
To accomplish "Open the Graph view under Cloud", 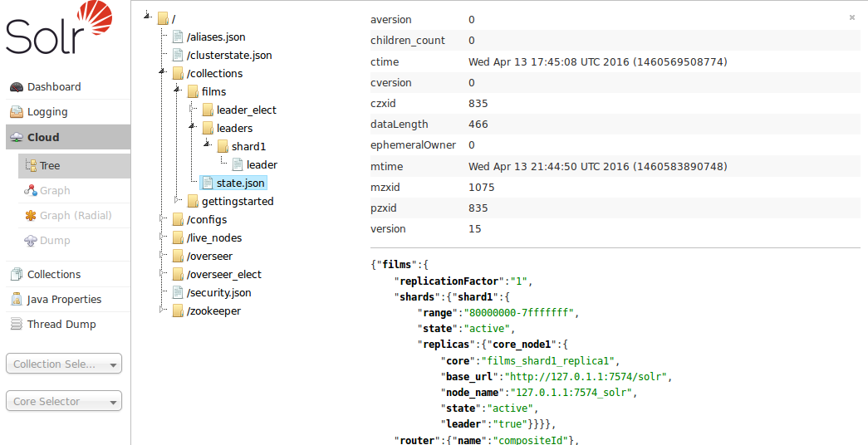I will pyautogui.click(x=55, y=191).
